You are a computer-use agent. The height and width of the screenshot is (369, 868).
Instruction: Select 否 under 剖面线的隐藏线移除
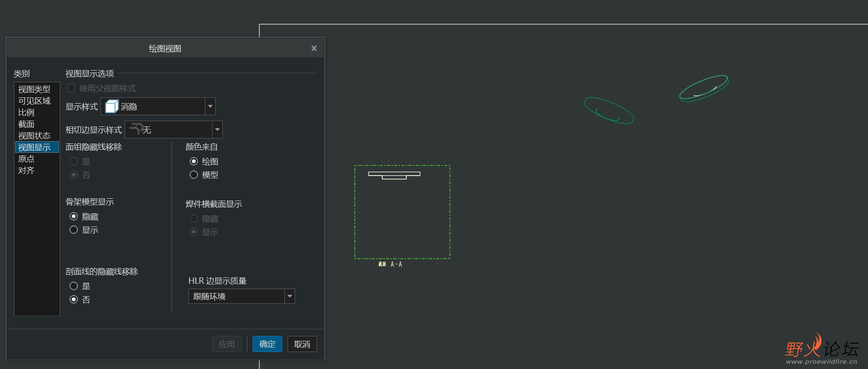pyautogui.click(x=74, y=299)
